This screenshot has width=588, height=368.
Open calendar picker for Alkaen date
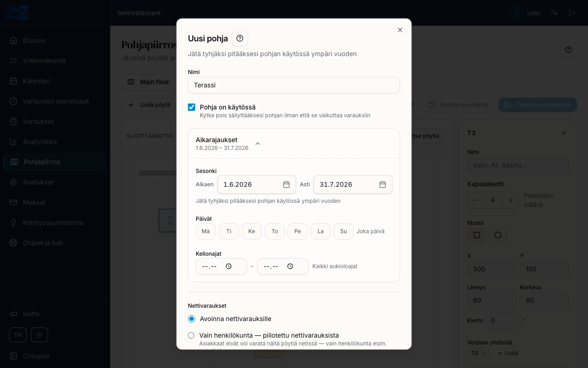point(286,184)
